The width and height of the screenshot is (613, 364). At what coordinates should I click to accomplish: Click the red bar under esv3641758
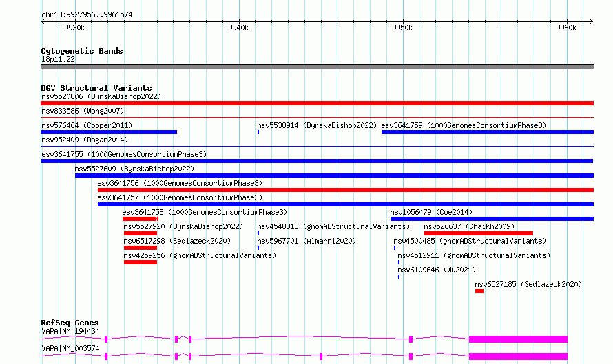pyautogui.click(x=140, y=219)
